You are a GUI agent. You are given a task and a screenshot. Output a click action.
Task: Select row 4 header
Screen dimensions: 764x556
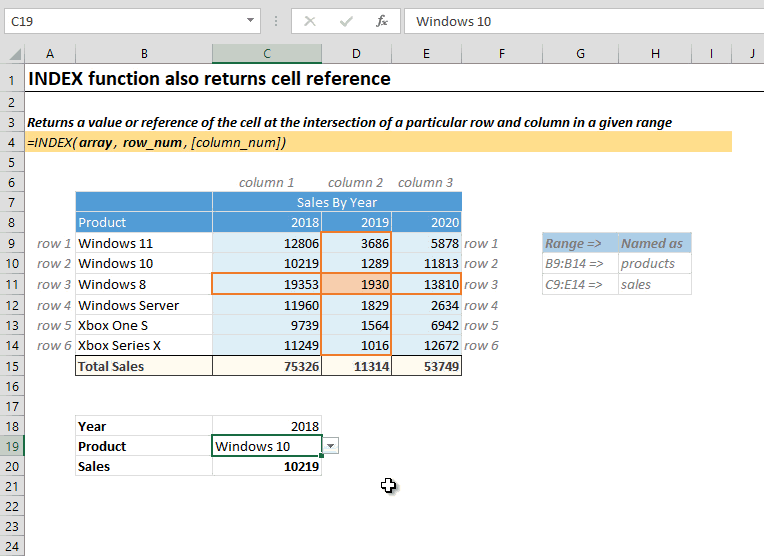pos(12,142)
